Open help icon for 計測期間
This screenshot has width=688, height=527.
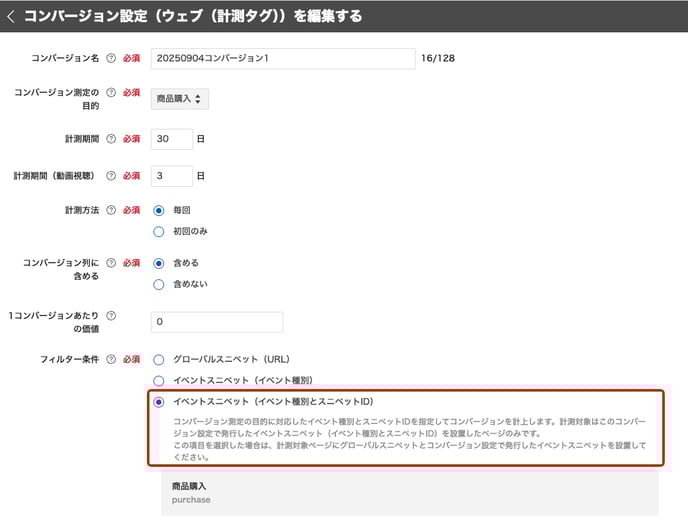pos(111,139)
